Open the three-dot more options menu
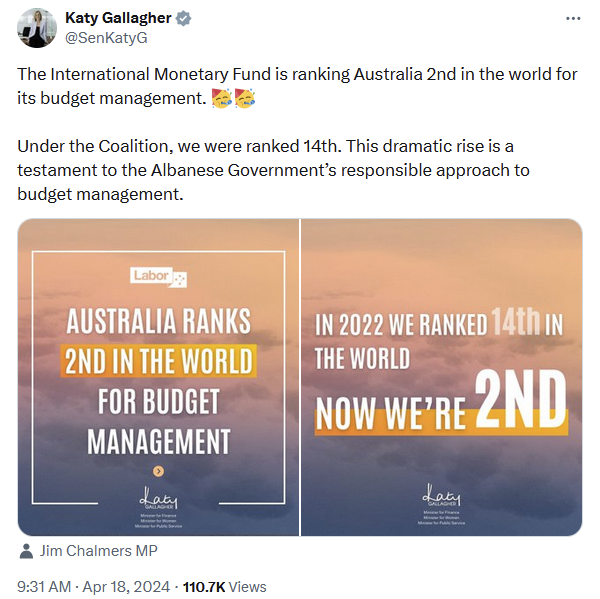This screenshot has width=600, height=599. (571, 19)
